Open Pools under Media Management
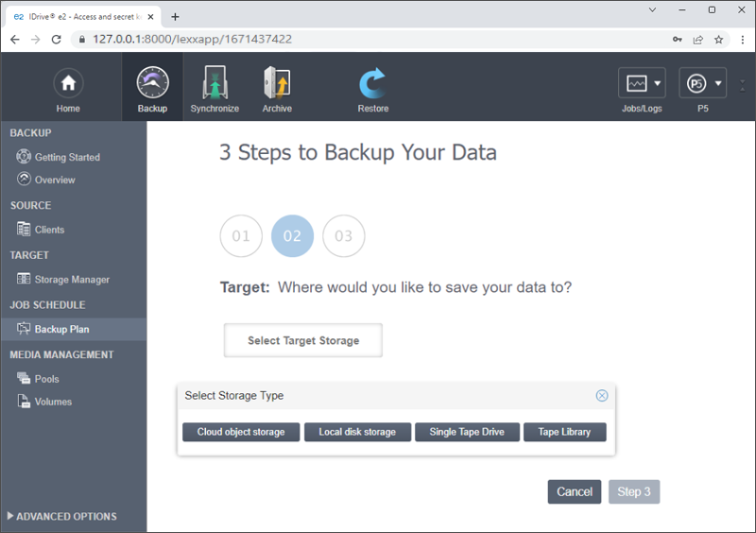The height and width of the screenshot is (533, 756). tap(46, 379)
